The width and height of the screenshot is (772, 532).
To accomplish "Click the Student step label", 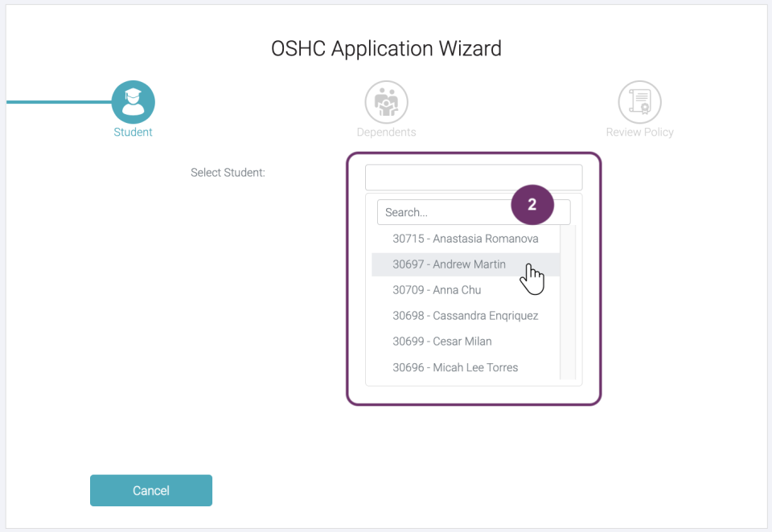I will click(x=133, y=132).
